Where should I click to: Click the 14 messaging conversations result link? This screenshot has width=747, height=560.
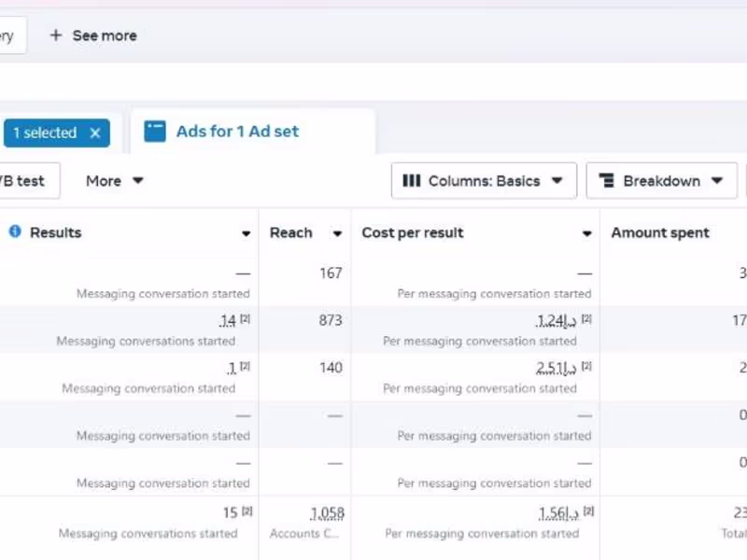click(x=227, y=320)
